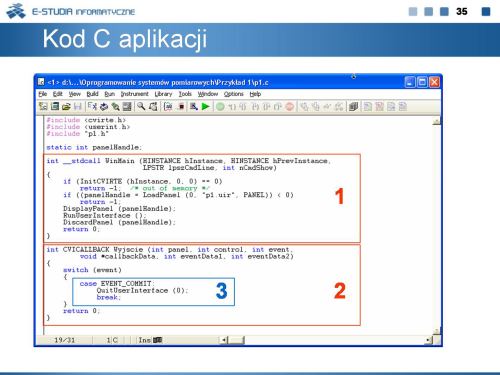Image resolution: width=500 pixels, height=375 pixels.
Task: Click the green Run program arrow
Action: tap(206, 107)
